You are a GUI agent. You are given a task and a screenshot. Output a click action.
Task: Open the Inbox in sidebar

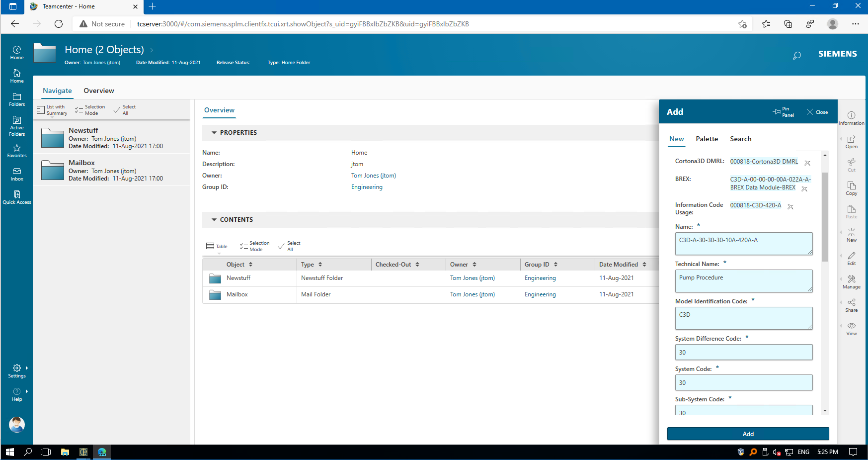coord(17,174)
